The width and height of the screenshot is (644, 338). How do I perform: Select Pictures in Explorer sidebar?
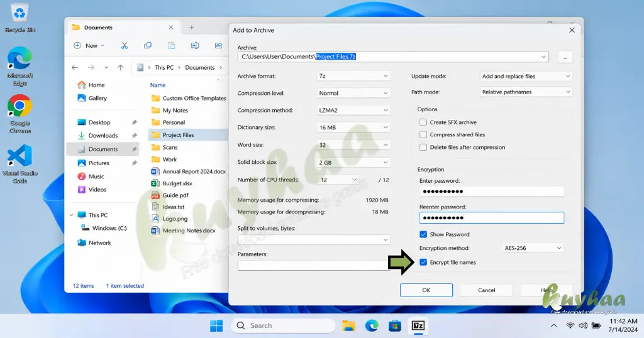pyautogui.click(x=94, y=163)
